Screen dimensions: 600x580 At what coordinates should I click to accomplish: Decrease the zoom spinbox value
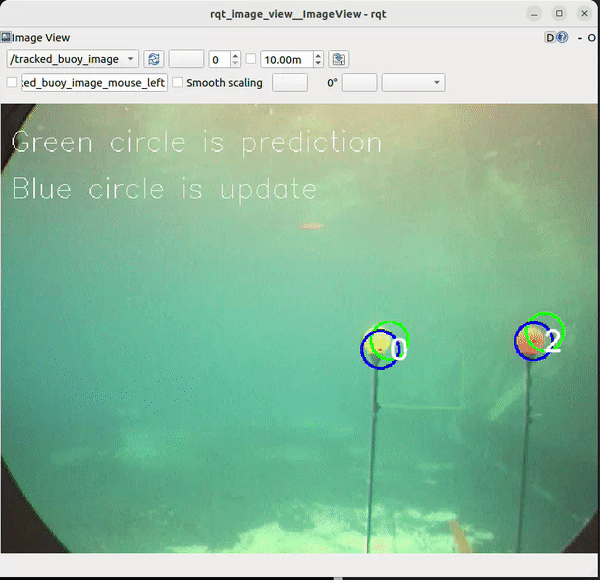(236, 64)
